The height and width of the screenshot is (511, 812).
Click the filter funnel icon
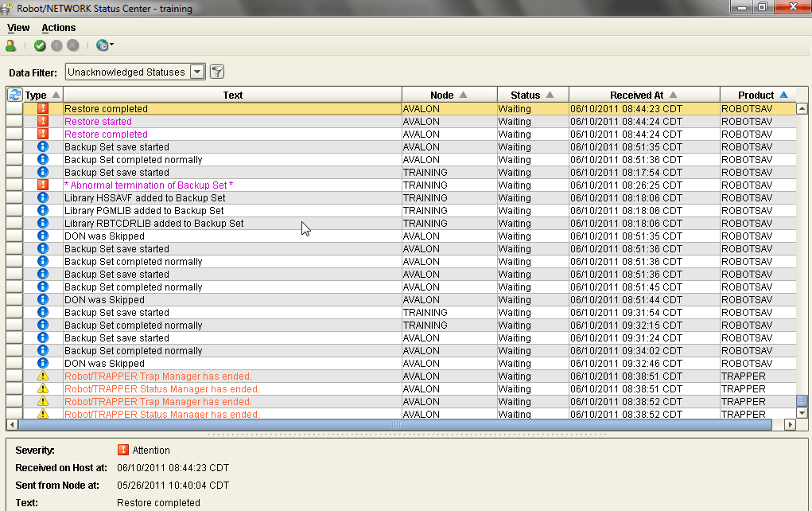[x=217, y=72]
